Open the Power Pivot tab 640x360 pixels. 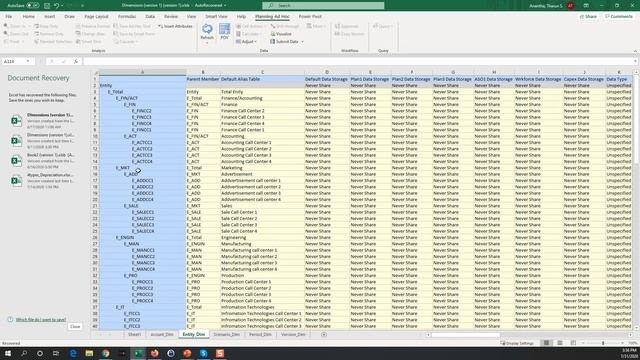click(310, 17)
